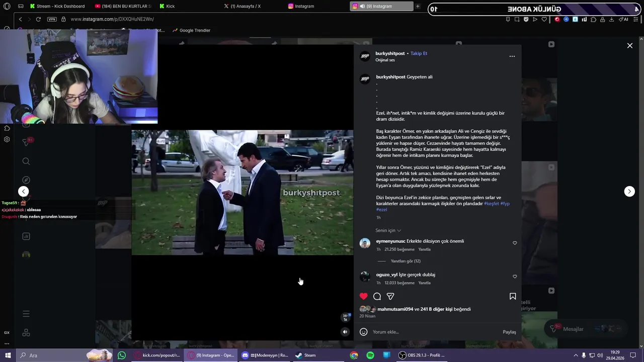The height and width of the screenshot is (362, 644).
Task: Open Instagram search in sidebar
Action: (x=26, y=161)
